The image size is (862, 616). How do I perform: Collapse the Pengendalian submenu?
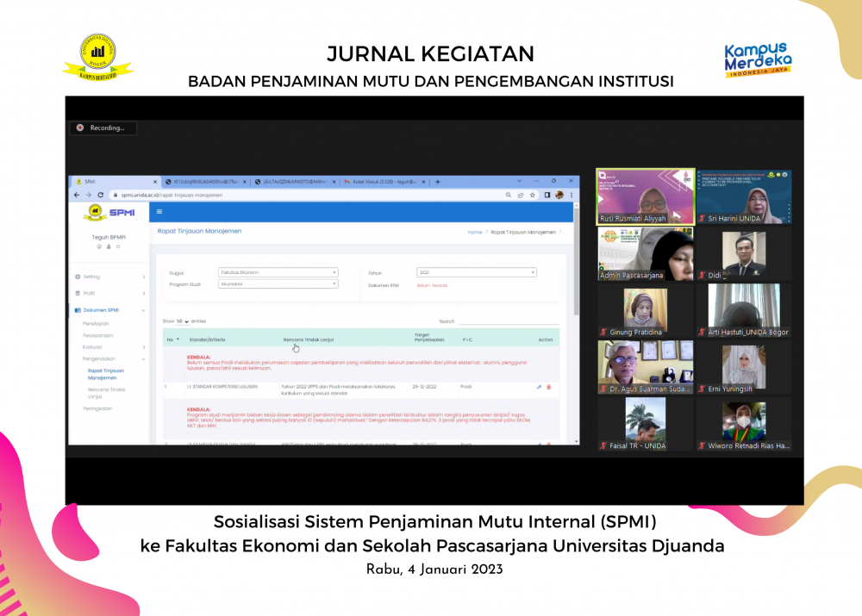tap(143, 359)
